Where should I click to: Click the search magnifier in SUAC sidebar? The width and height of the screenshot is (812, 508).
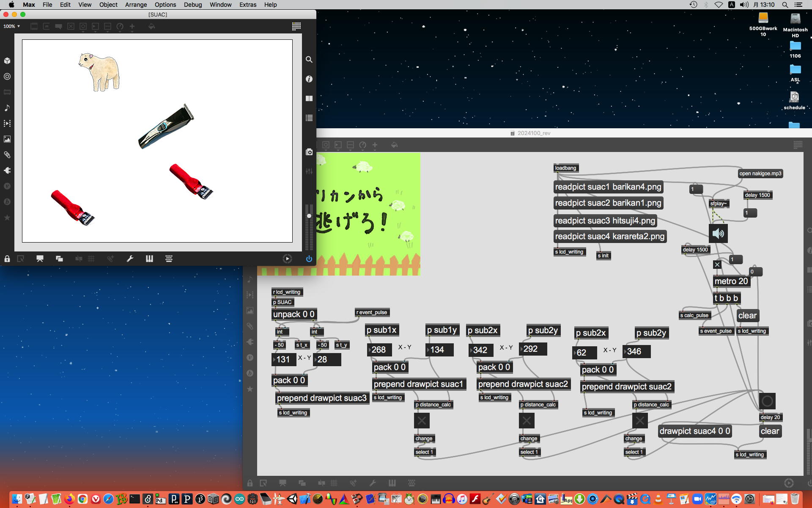point(309,60)
